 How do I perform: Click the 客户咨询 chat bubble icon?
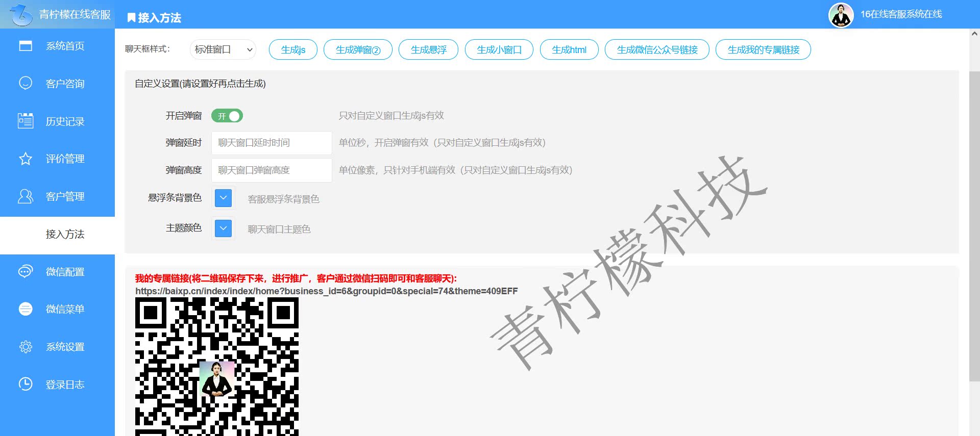[x=26, y=83]
